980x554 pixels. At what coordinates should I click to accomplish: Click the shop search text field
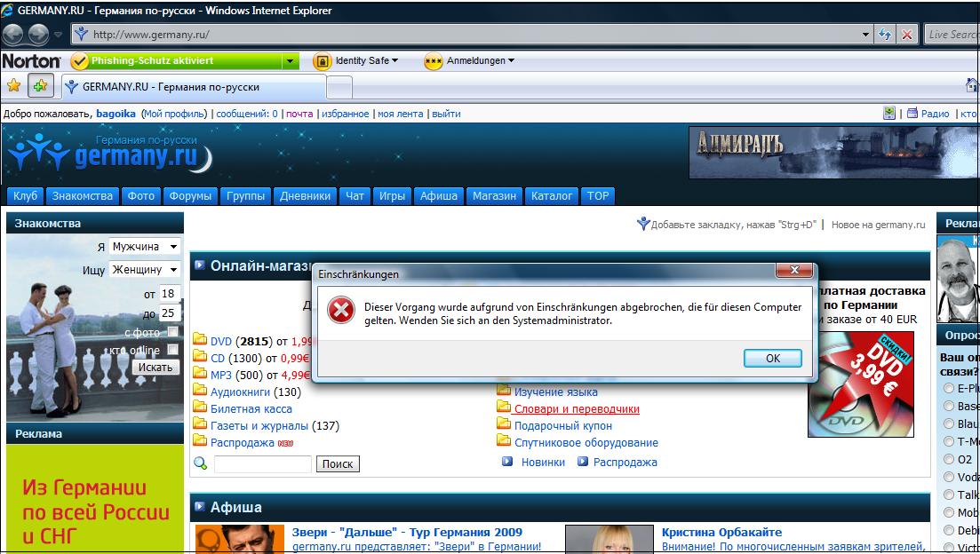(x=262, y=464)
